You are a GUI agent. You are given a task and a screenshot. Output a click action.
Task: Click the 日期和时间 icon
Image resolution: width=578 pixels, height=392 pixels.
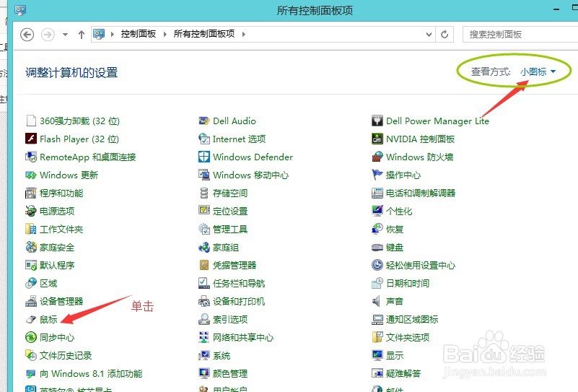377,283
